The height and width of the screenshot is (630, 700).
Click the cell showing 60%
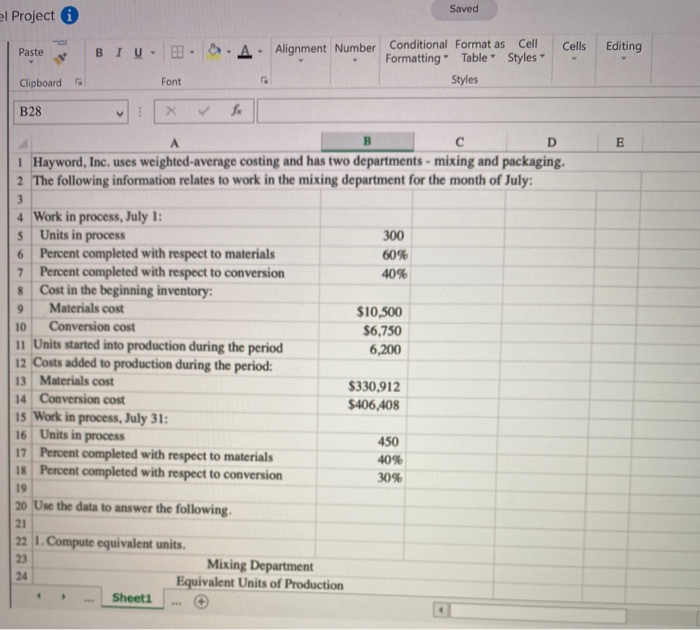(366, 255)
